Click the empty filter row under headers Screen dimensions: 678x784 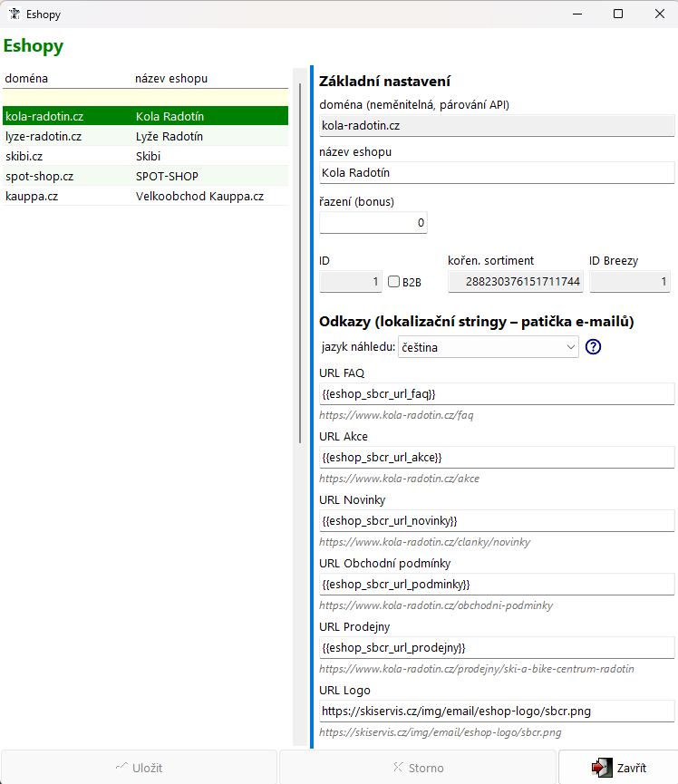click(x=146, y=97)
